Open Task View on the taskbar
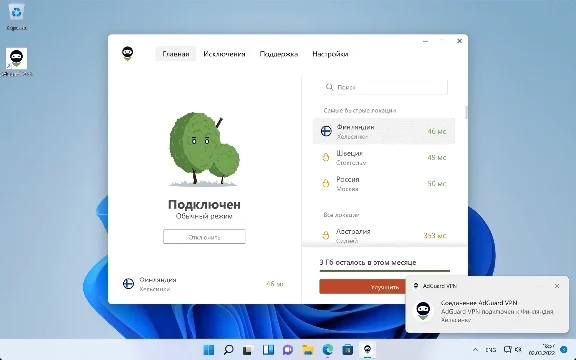 [248, 350]
